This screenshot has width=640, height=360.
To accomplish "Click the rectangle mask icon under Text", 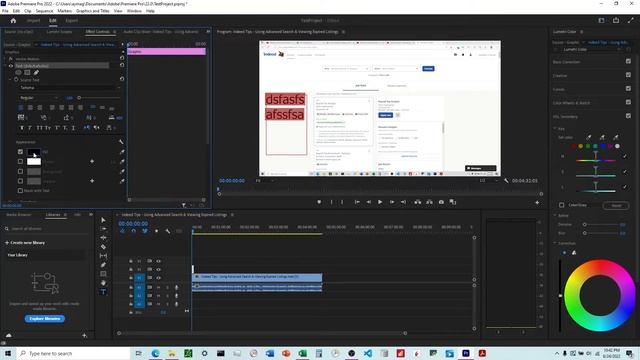I will pyautogui.click(x=27, y=72).
